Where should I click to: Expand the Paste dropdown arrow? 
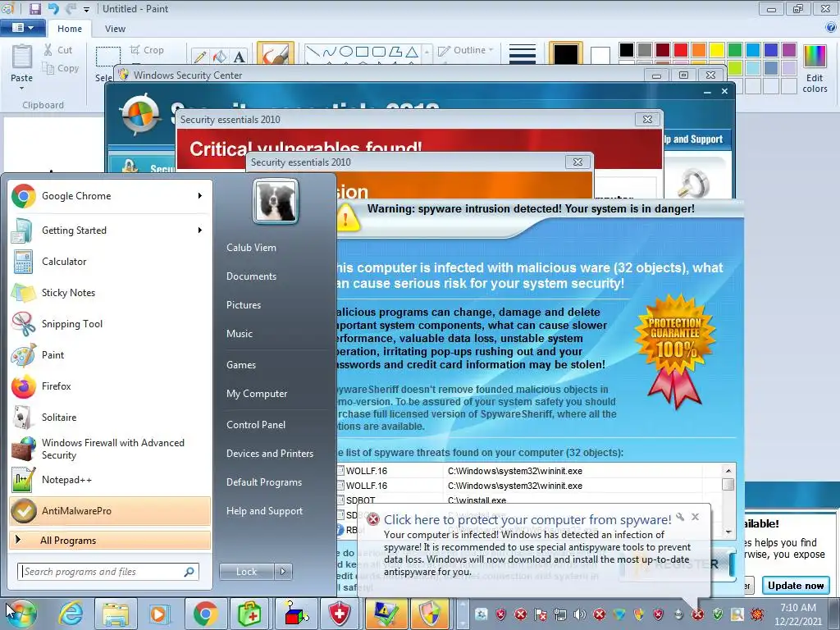pyautogui.click(x=22, y=88)
